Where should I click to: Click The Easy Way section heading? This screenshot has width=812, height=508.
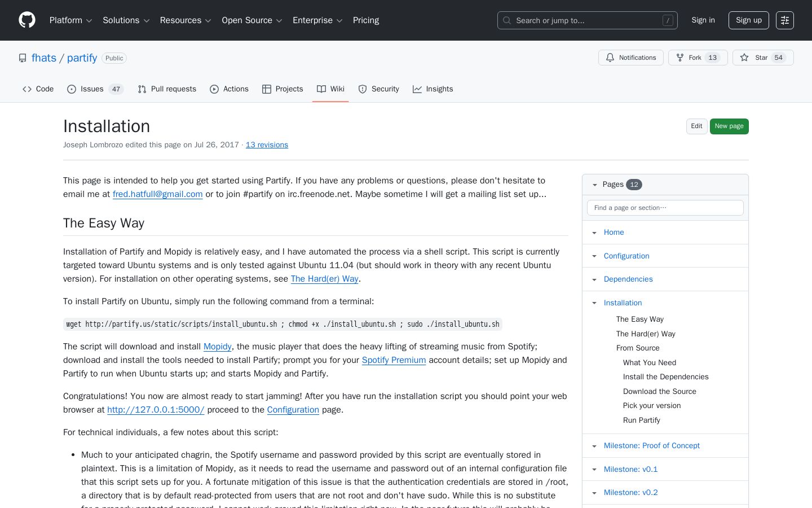(104, 224)
